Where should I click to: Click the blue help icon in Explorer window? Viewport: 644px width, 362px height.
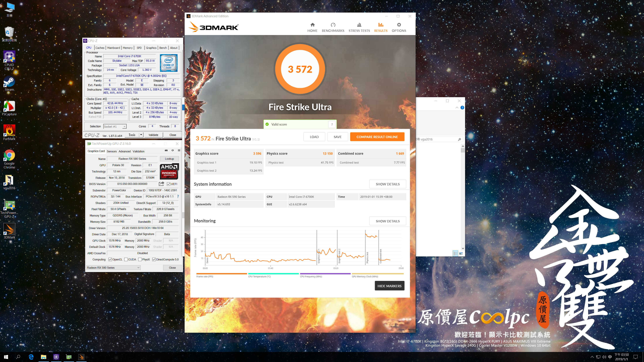(462, 108)
